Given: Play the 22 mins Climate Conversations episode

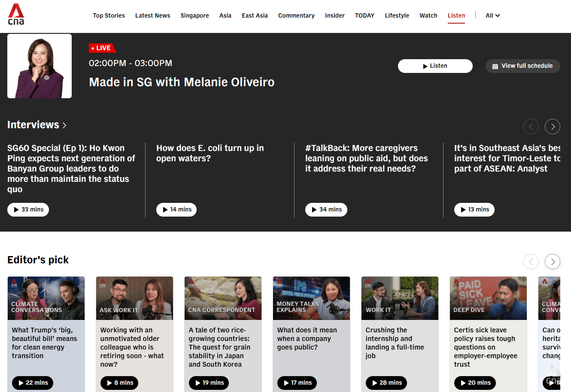Looking at the screenshot, I should (33, 383).
